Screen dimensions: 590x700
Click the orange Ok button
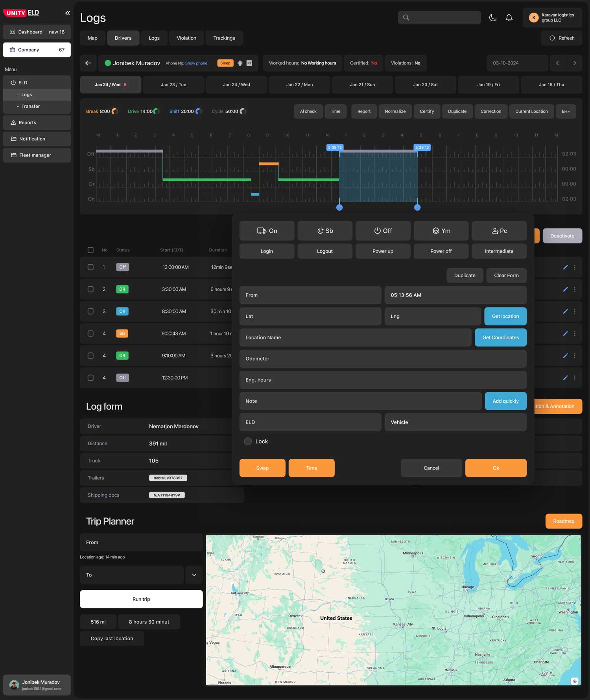point(496,468)
